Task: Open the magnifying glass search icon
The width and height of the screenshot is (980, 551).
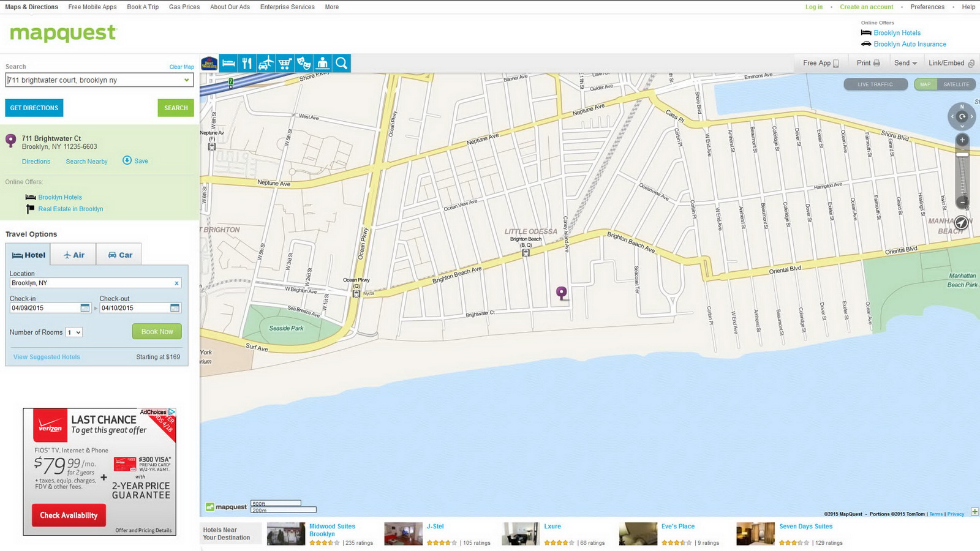Action: tap(342, 63)
